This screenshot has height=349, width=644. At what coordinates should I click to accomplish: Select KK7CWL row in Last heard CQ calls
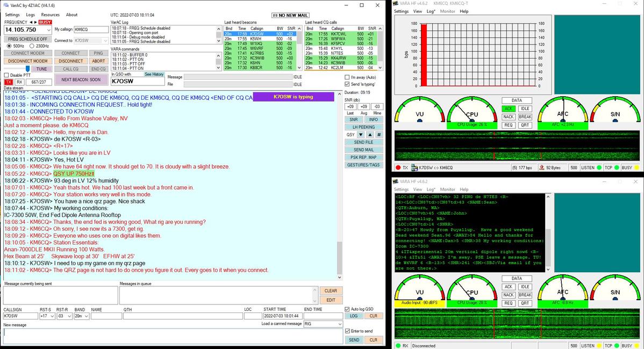[x=340, y=34]
